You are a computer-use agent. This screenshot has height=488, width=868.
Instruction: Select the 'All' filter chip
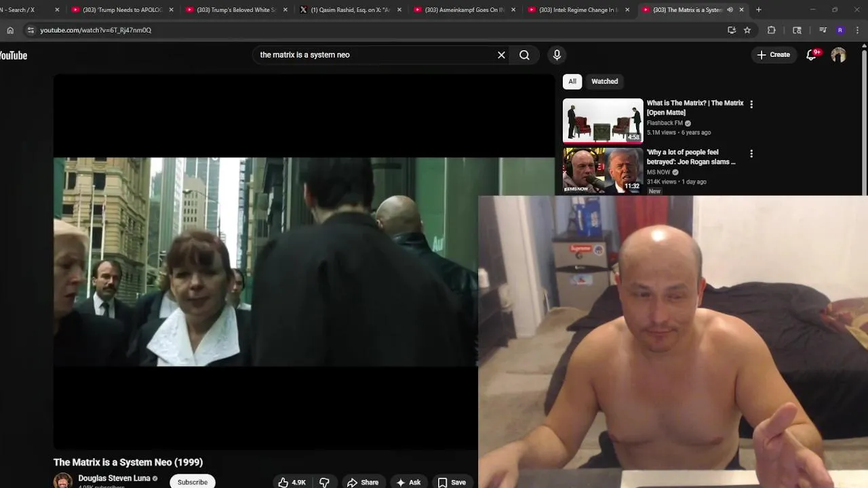click(x=572, y=81)
